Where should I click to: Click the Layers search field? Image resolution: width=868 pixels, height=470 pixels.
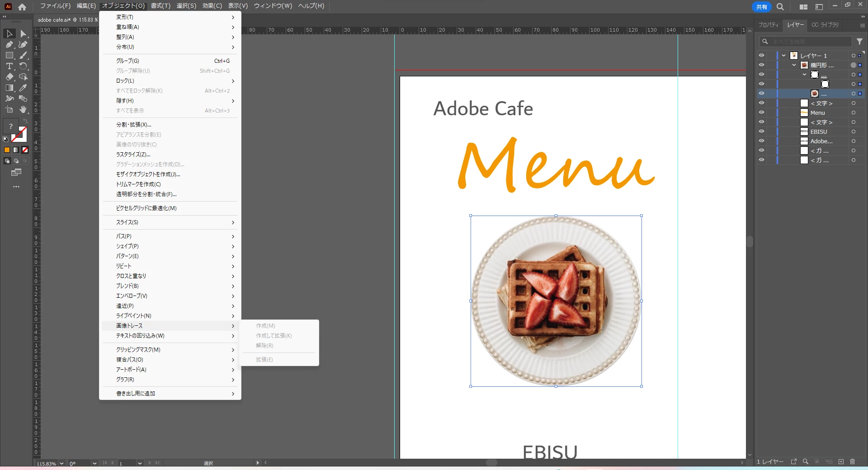[806, 42]
